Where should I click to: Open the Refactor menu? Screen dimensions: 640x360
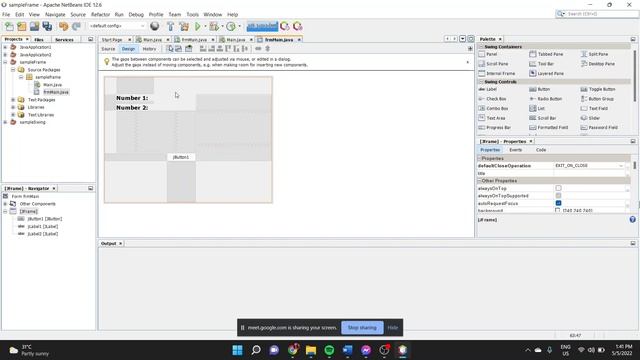point(100,14)
